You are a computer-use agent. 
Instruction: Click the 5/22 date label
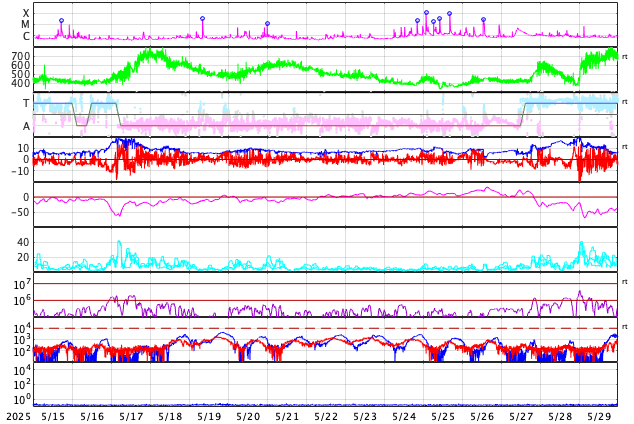point(326,416)
